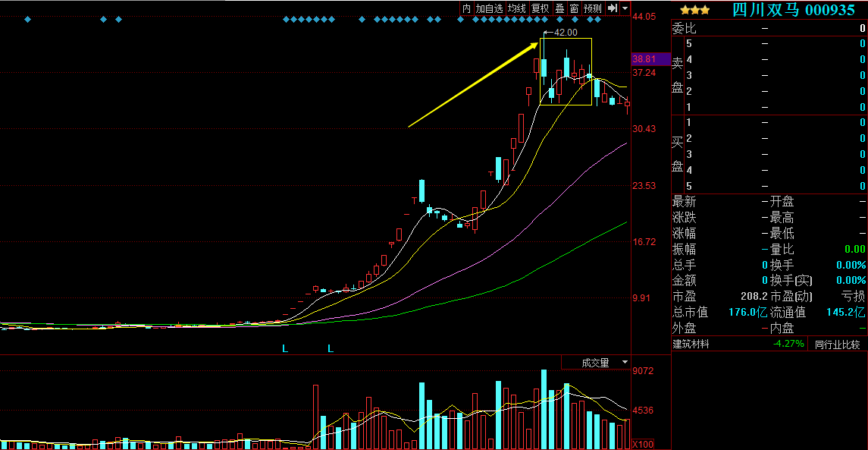The height and width of the screenshot is (450, 868).
Task: Click the 内 toolbar button
Action: click(x=467, y=8)
